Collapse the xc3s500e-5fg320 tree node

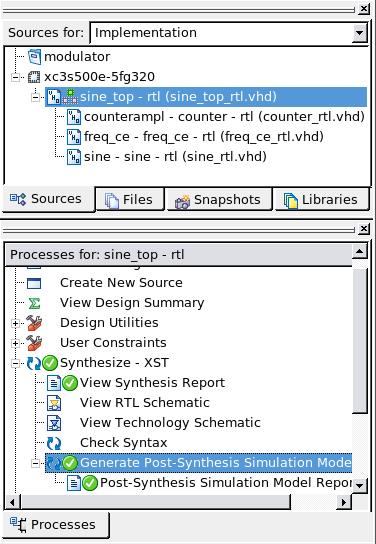coord(15,77)
